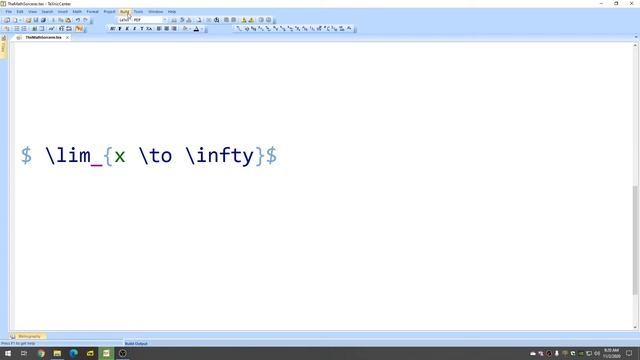Open the Tools menu
The width and height of the screenshot is (640, 360).
click(x=138, y=12)
